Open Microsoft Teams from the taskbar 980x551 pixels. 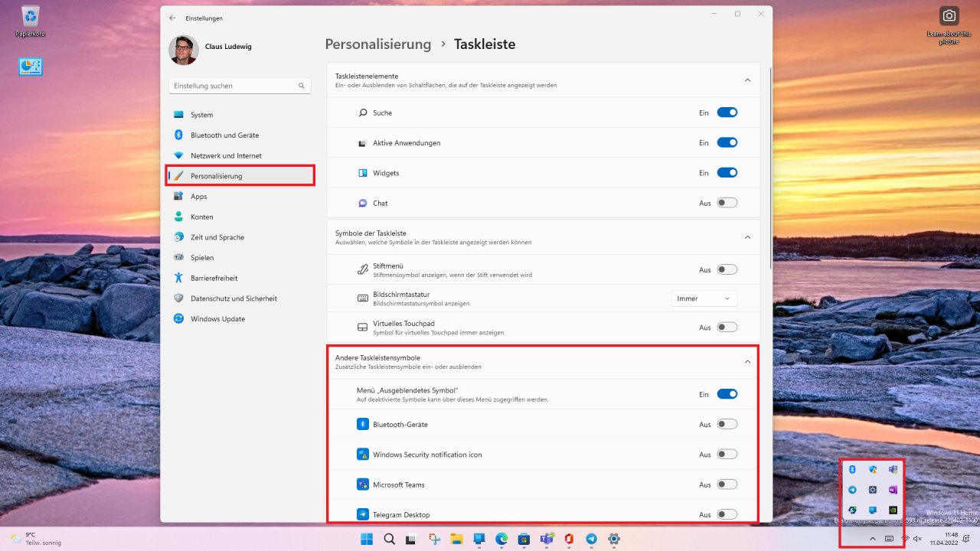pos(547,539)
